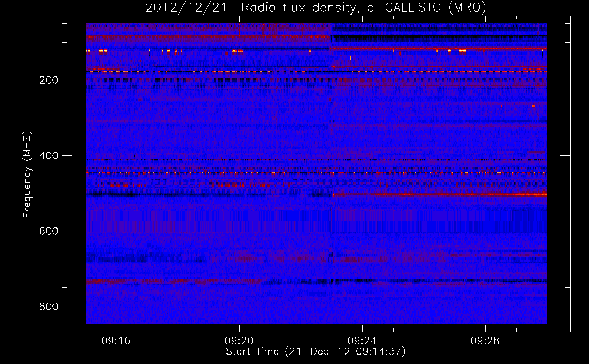
Task: Click the bright red emission band near 500 MHz
Action: tap(440, 195)
